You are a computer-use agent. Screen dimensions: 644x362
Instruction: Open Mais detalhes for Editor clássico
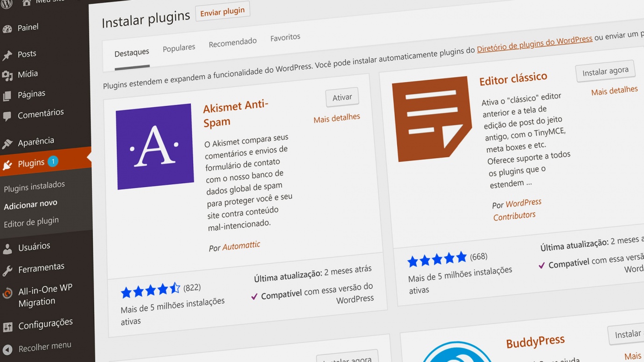point(614,91)
